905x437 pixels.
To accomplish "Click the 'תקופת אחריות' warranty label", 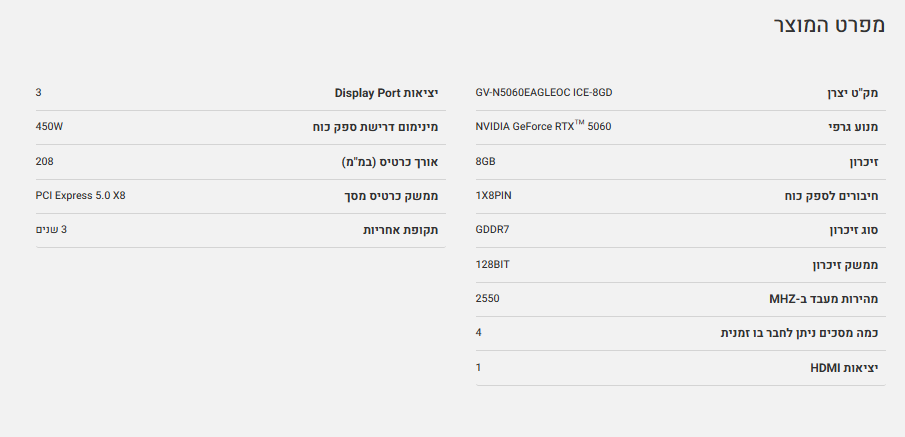I will pos(400,230).
